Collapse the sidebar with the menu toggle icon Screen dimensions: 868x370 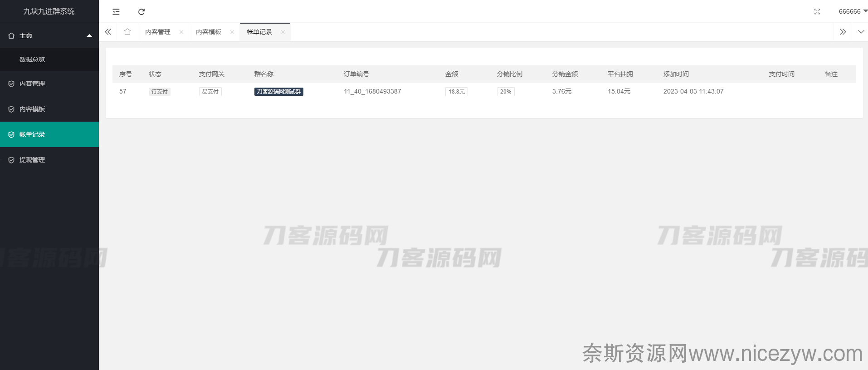[116, 12]
